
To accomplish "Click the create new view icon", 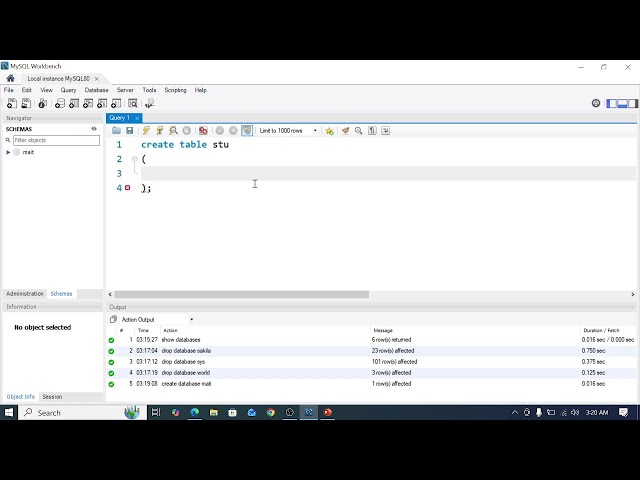I will [x=88, y=104].
